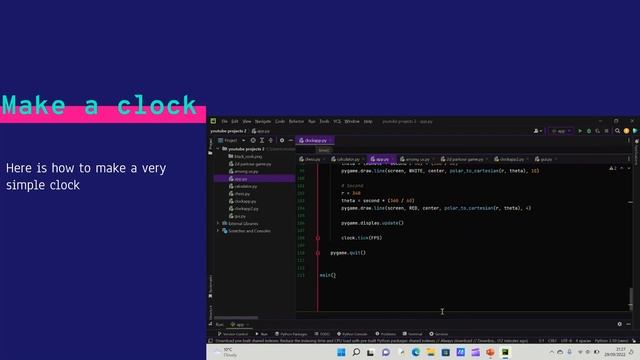This screenshot has width=640, height=360.
Task: Open Problems tool window
Action: [x=385, y=334]
